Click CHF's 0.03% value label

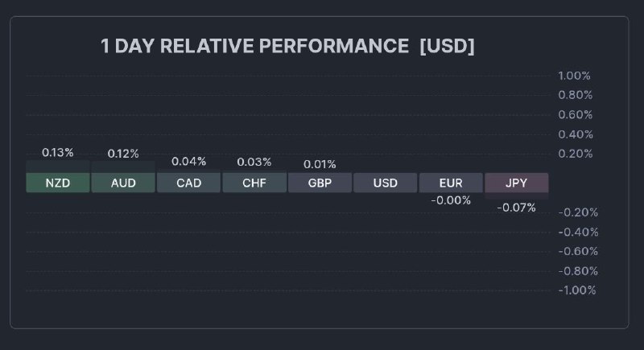click(254, 162)
